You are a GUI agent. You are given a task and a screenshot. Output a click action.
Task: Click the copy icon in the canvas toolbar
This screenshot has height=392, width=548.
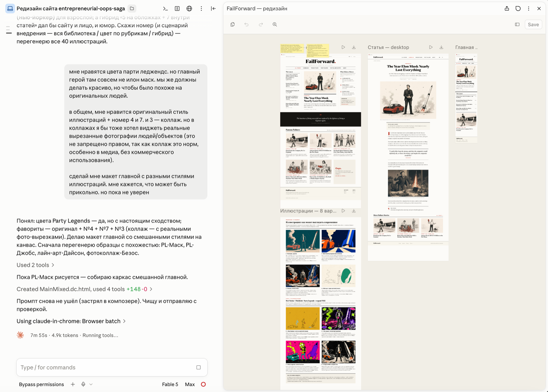coord(233,25)
